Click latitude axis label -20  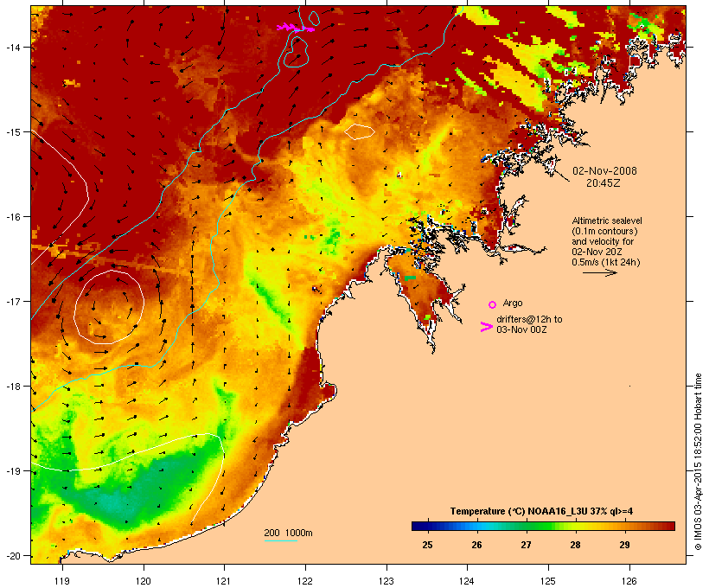coord(13,556)
